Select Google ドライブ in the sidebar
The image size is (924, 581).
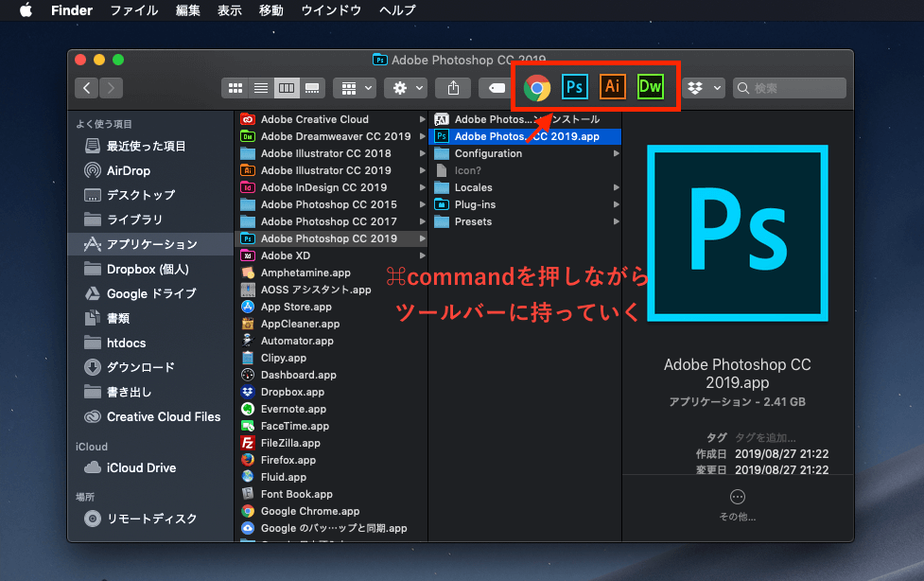[151, 293]
